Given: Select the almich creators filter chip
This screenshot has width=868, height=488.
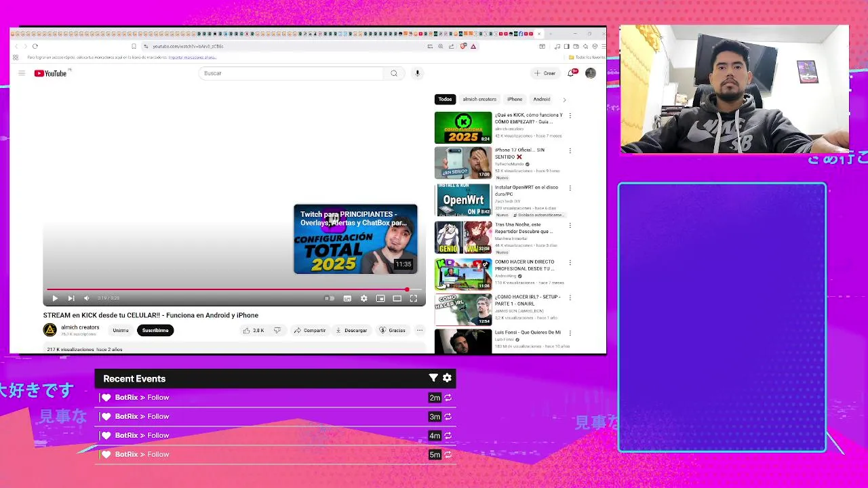Looking at the screenshot, I should pyautogui.click(x=479, y=100).
